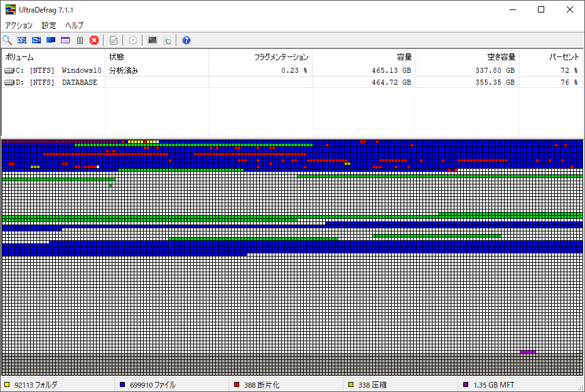Stop the job with red X icon
The width and height of the screenshot is (585, 392).
(x=94, y=40)
